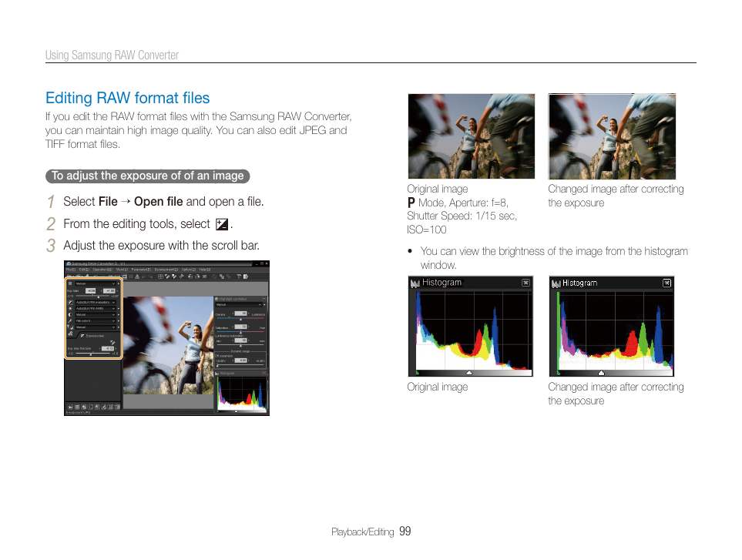Click the white balance sun icon
This screenshot has height=560, width=742.
70,308
